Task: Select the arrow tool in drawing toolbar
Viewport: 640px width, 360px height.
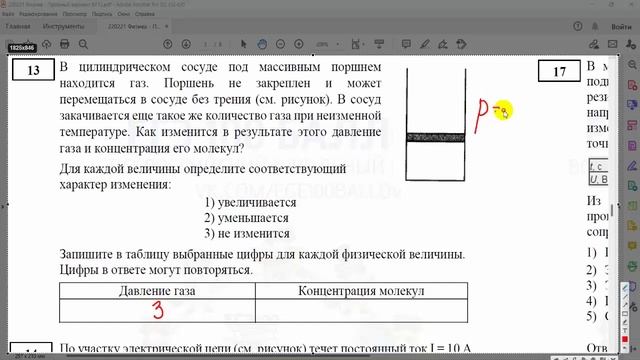Action: 625,304
